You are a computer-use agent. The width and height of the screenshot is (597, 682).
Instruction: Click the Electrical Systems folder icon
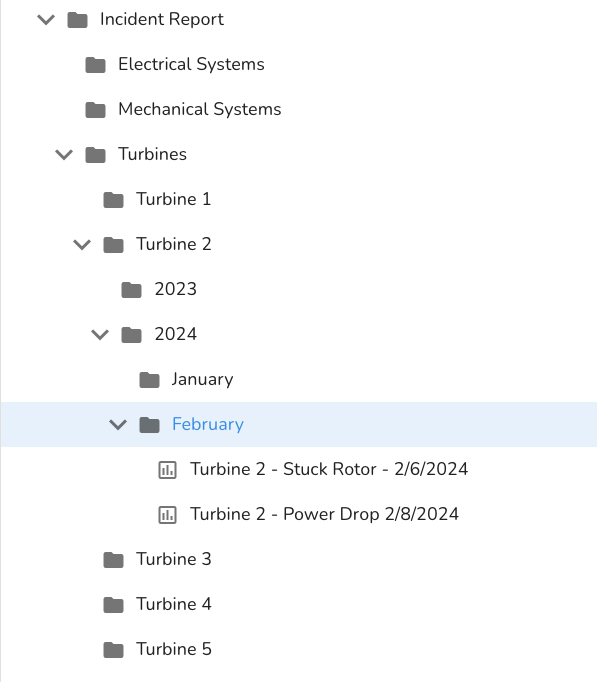[x=96, y=65]
